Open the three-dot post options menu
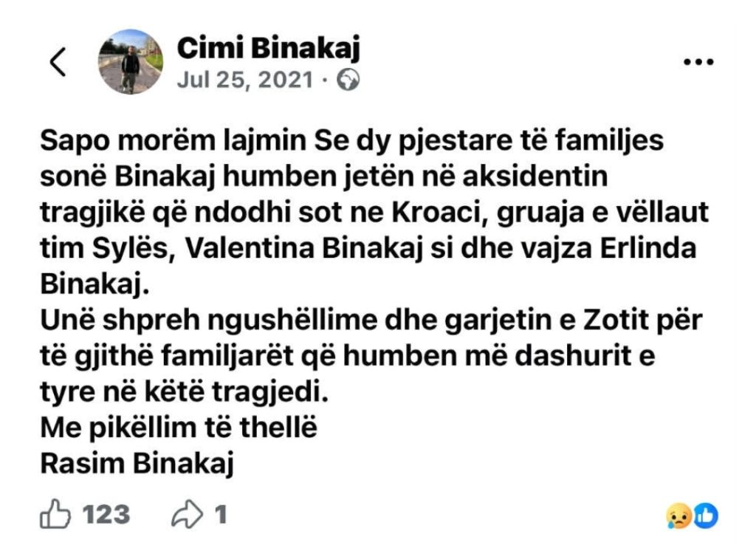Screen dimensions: 756x545 point(698,64)
